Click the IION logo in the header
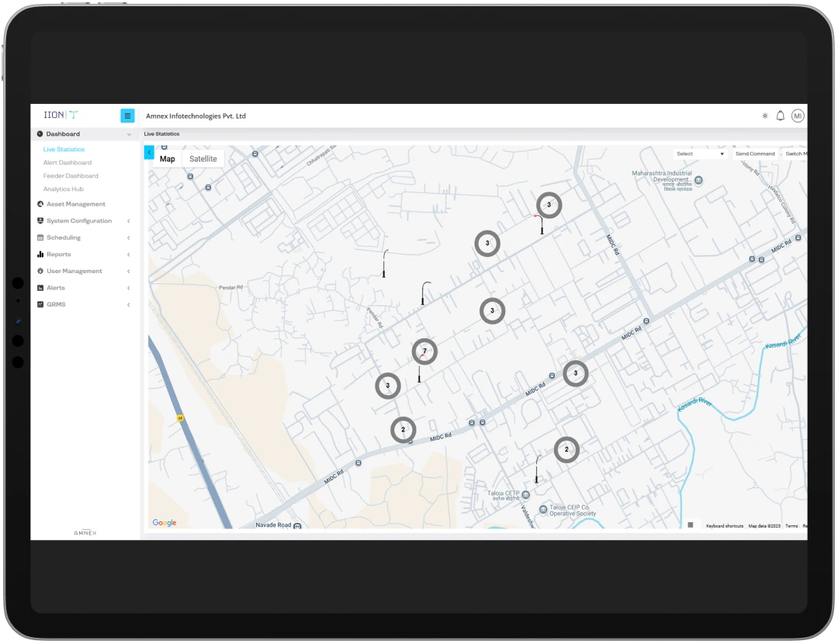Screen dimensions: 838x644 (61, 115)
